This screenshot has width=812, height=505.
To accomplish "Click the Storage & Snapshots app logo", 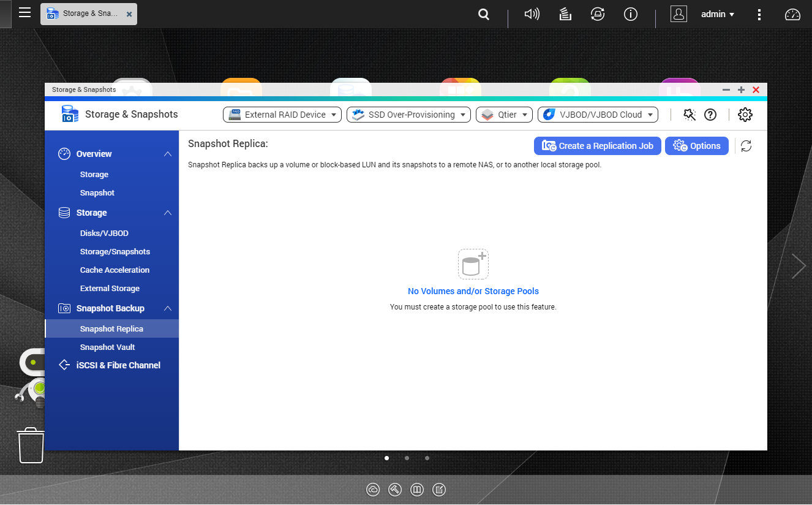I will pos(70,114).
